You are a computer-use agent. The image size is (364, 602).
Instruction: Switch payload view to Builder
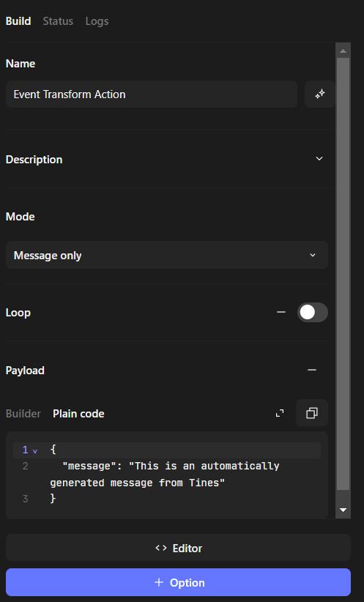click(x=23, y=414)
